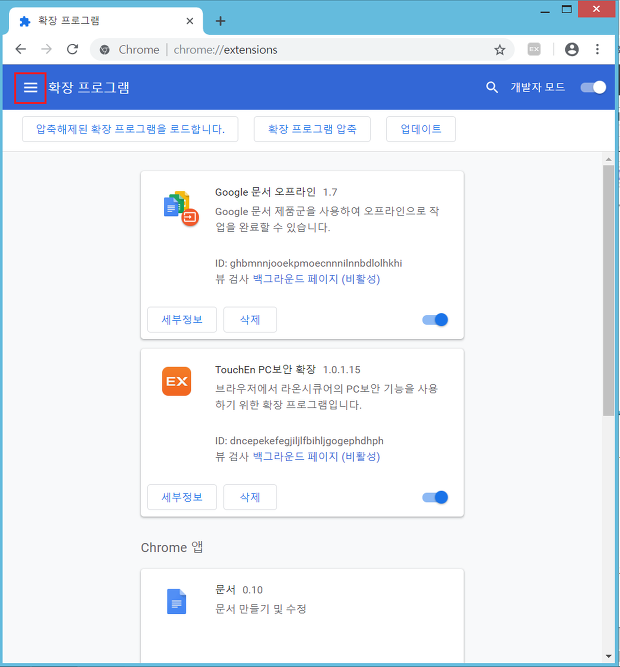Click the TouchEn EX toolbar extension icon

click(534, 49)
